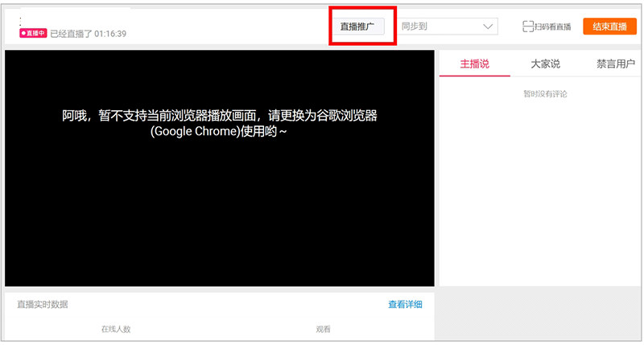Select the 观看 views column label
Viewport: 644px width, 345px height.
(323, 329)
